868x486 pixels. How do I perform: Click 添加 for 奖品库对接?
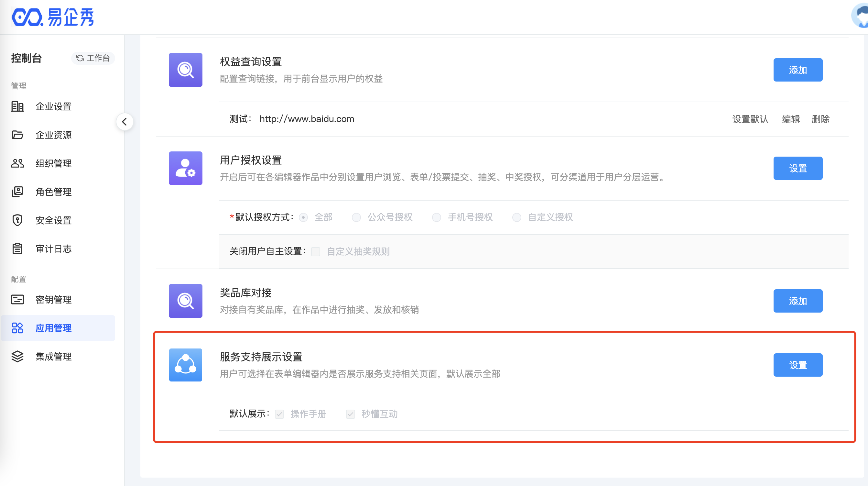(798, 301)
